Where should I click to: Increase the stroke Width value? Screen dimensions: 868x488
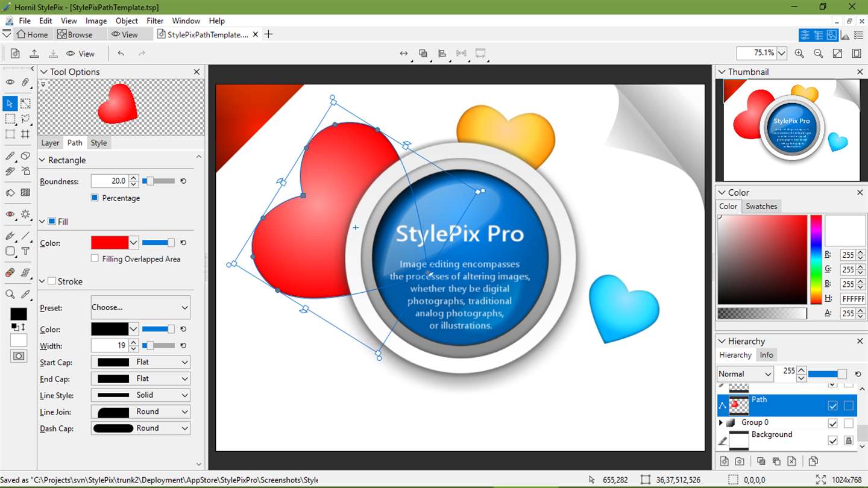tap(134, 343)
